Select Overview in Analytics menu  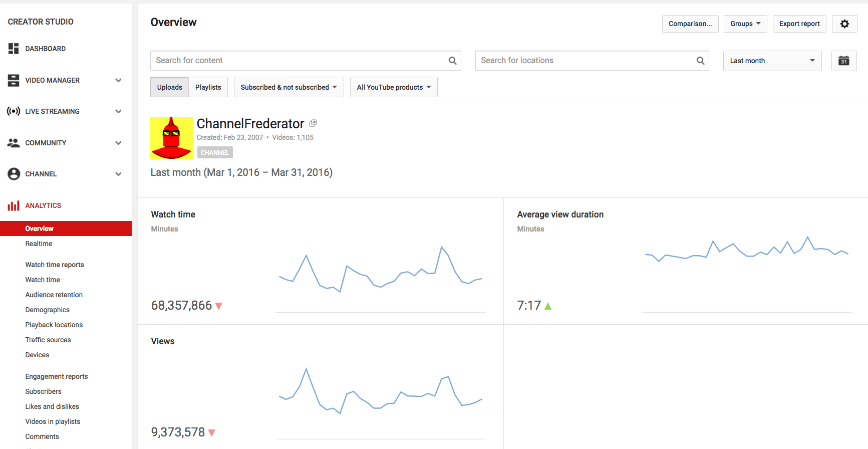point(66,229)
